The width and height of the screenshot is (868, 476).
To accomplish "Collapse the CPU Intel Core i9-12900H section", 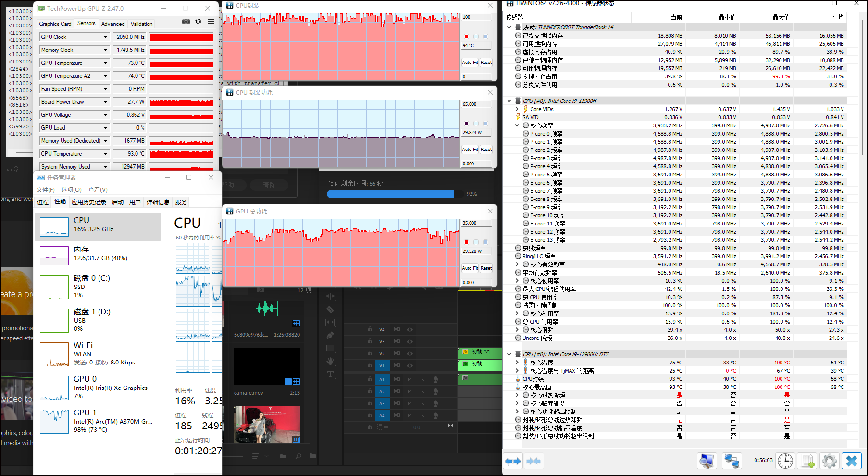I will tap(509, 101).
